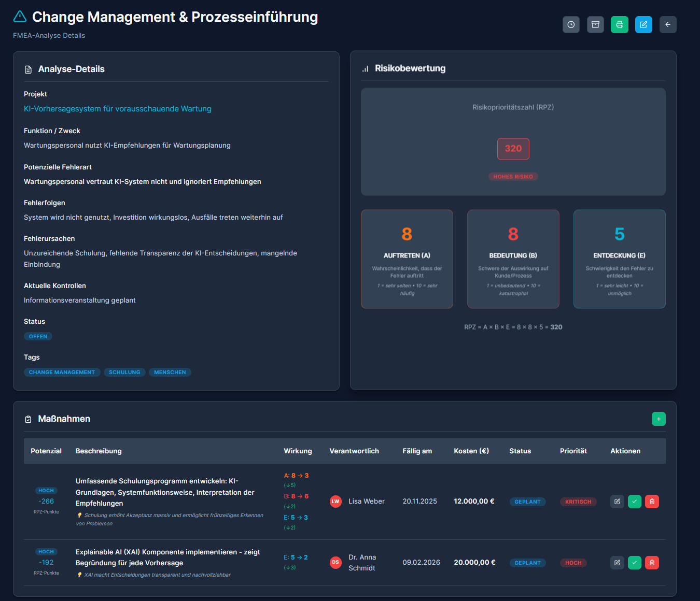
Task: Click Dr. Anna Schmidt's avatar badge DS
Action: point(335,562)
